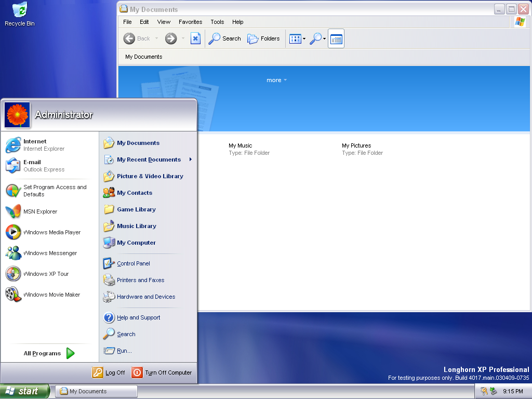Toggle the Folders pane button

pos(263,38)
